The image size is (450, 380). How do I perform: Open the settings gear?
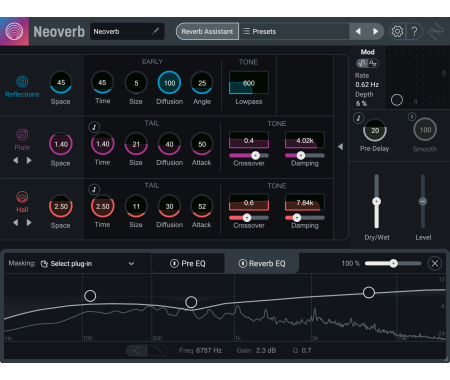[397, 31]
